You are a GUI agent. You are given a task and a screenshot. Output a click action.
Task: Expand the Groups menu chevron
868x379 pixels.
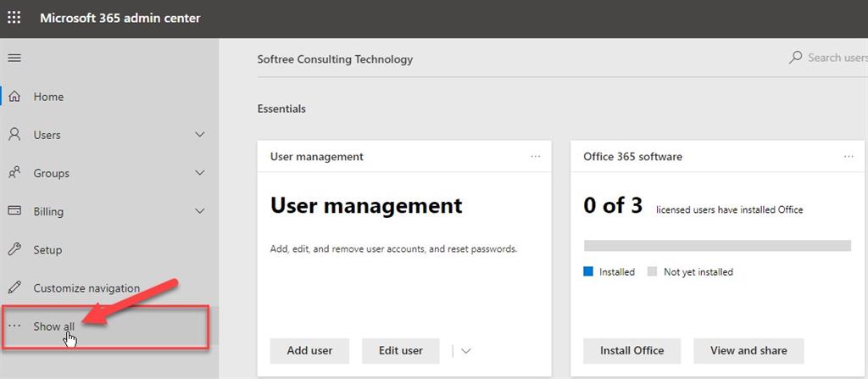(x=200, y=173)
